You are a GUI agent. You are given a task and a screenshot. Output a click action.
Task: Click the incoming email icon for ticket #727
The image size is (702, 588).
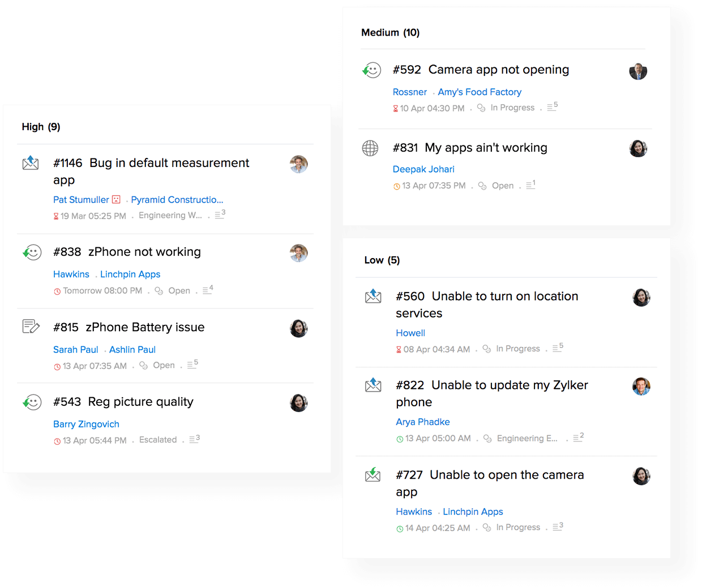[373, 474]
